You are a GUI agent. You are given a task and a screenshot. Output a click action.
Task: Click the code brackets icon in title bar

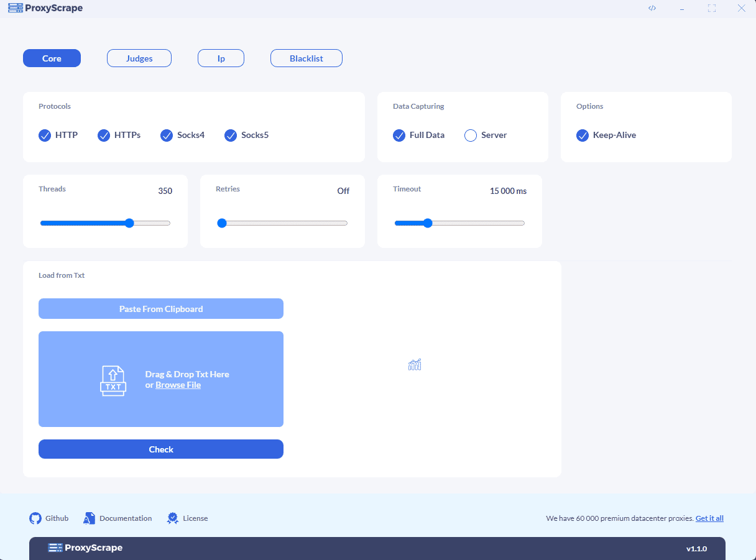point(652,8)
